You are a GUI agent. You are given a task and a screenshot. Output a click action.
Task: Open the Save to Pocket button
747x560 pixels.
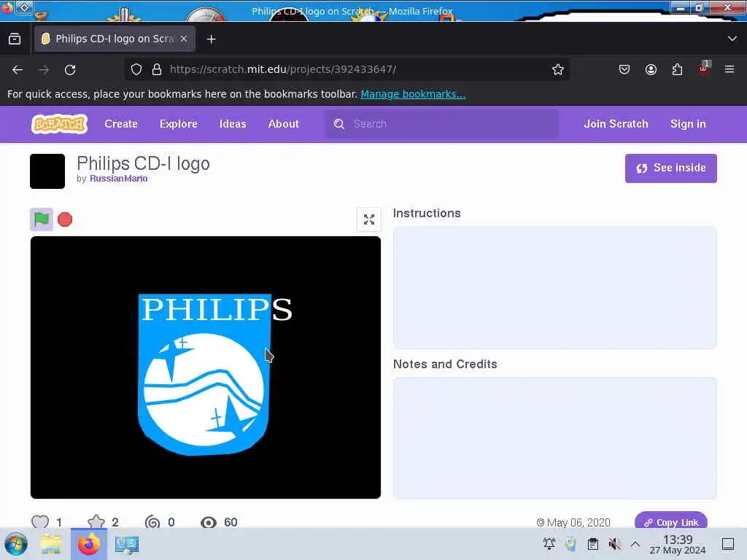tap(624, 69)
